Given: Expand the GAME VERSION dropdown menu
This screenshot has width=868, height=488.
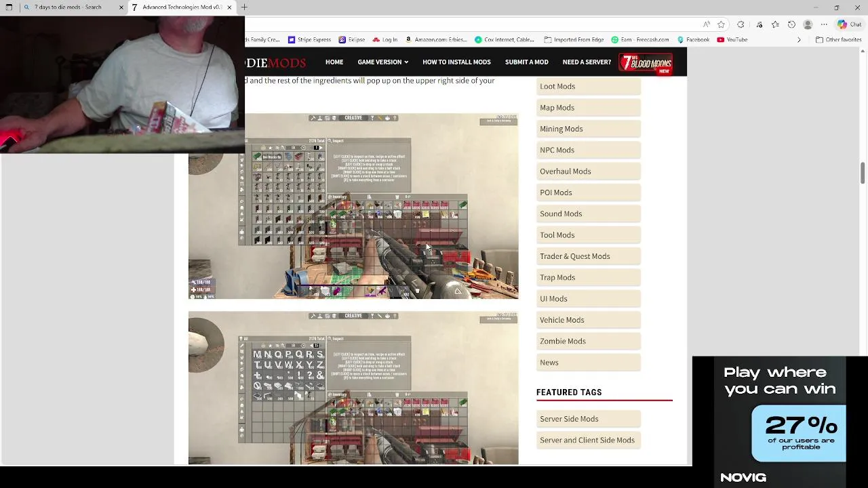Looking at the screenshot, I should tap(383, 62).
